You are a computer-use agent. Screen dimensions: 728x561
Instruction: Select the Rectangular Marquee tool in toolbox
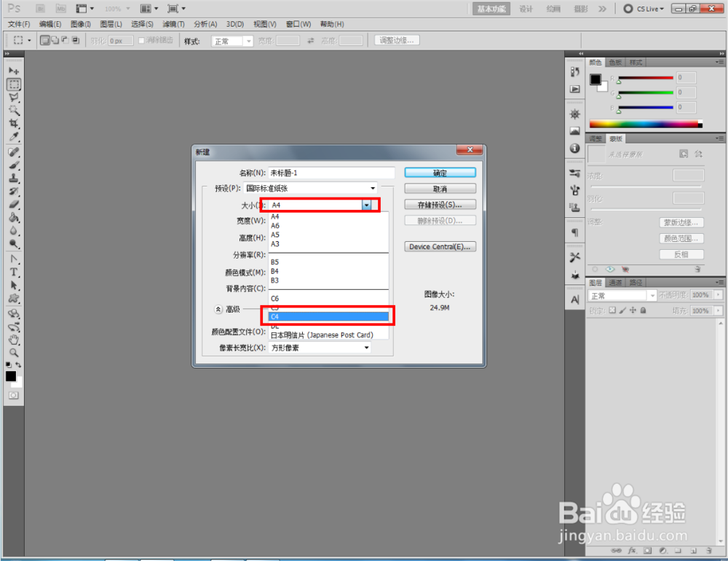pyautogui.click(x=14, y=84)
